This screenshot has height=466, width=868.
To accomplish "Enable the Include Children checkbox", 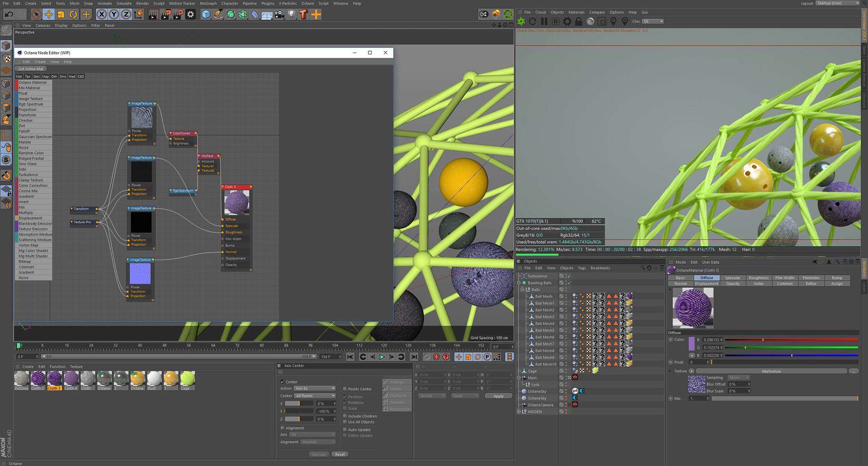I will (344, 416).
